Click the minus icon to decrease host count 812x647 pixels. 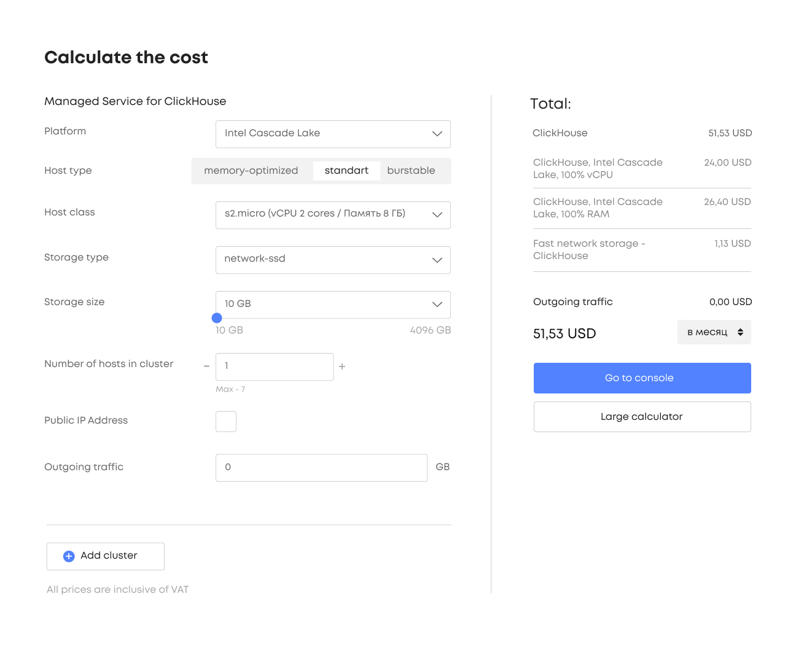(206, 366)
